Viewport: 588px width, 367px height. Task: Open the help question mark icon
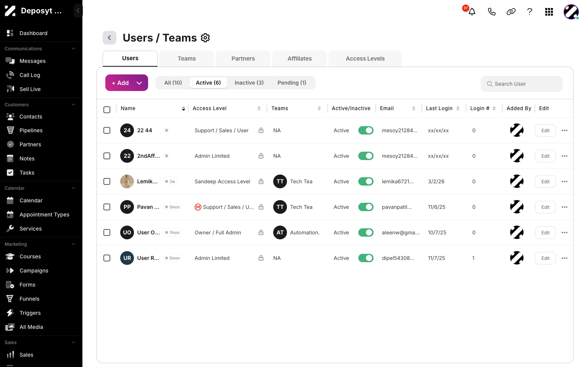(530, 12)
